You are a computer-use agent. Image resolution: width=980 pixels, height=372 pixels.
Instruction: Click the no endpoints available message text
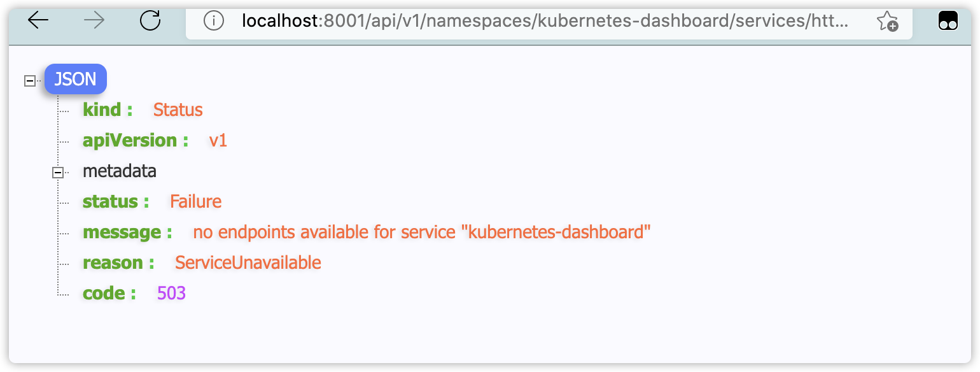[x=421, y=232]
